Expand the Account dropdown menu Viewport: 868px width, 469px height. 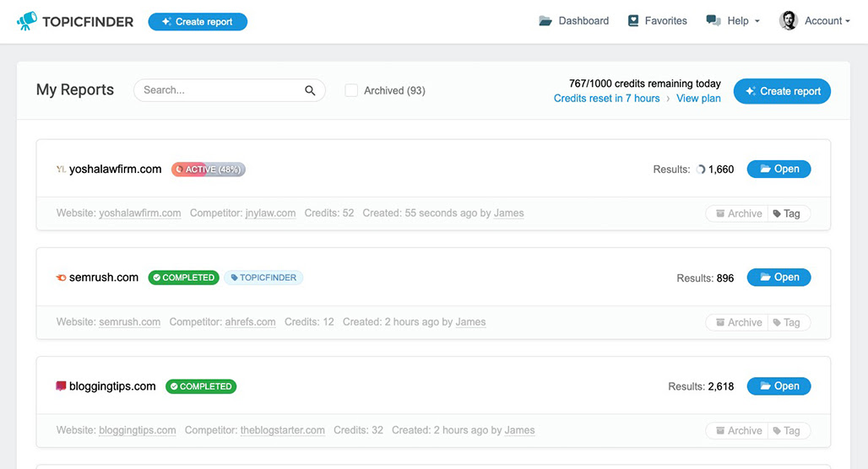(827, 21)
